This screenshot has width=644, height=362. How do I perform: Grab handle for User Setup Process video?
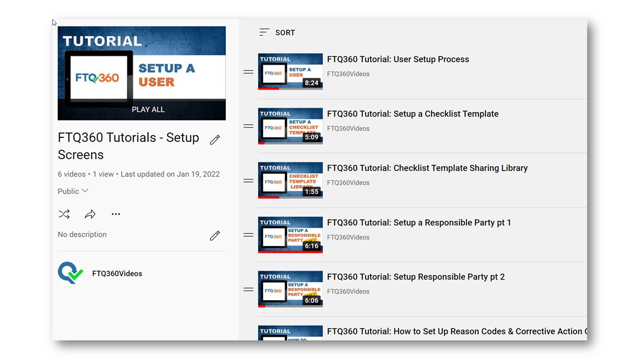[x=248, y=72]
